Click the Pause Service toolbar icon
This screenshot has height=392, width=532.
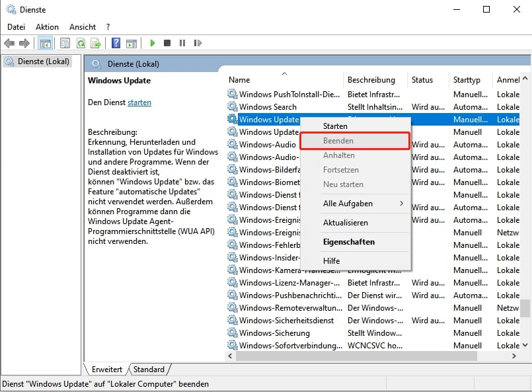182,43
